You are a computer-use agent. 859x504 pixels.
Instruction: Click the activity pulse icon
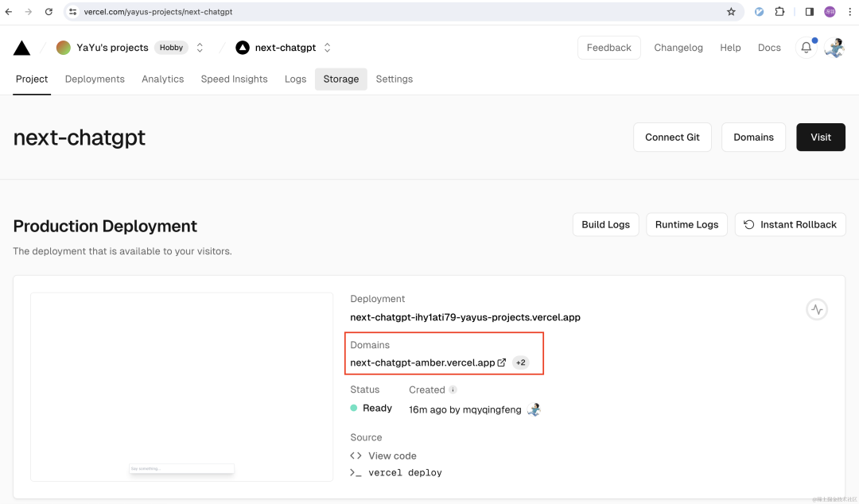[x=817, y=309]
